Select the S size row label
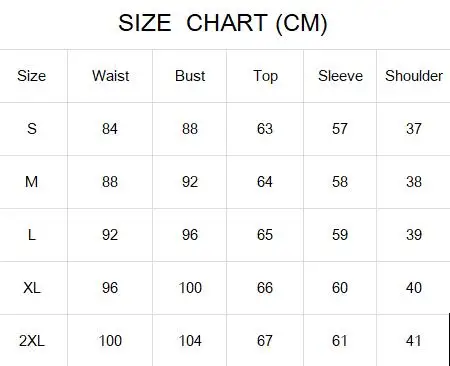The image size is (450, 366). point(32,129)
